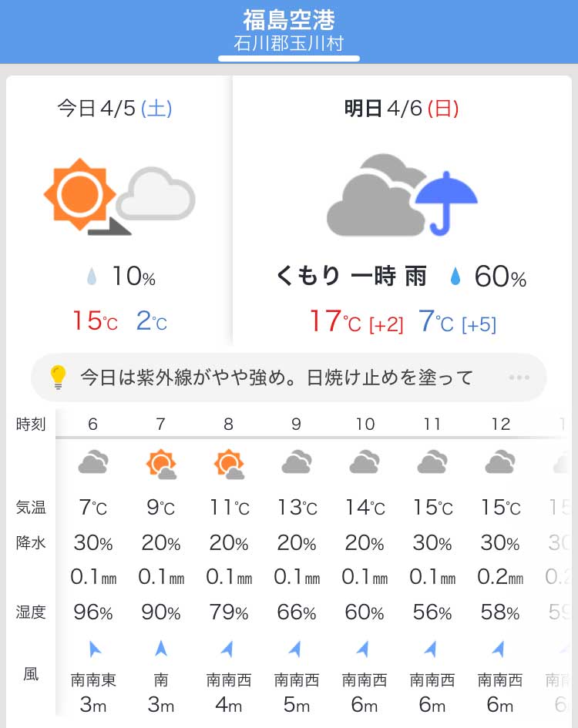Click tomorrow's blue raindrop precipitation icon
The width and height of the screenshot is (578, 728).
[455, 277]
